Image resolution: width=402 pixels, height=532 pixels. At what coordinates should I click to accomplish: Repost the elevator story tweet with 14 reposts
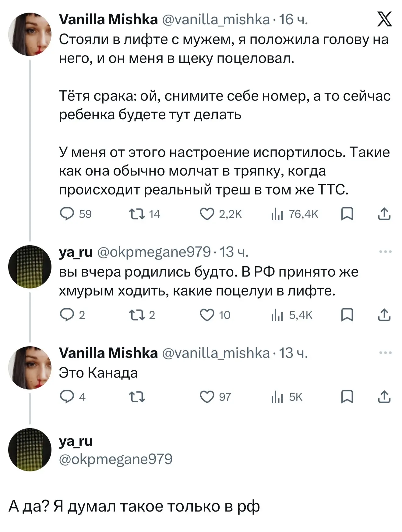137,214
